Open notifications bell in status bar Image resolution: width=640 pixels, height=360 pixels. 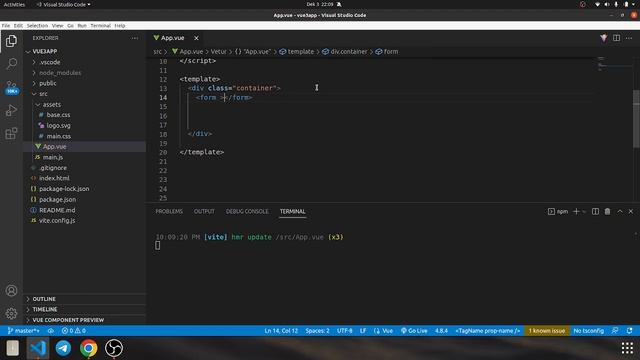629,331
